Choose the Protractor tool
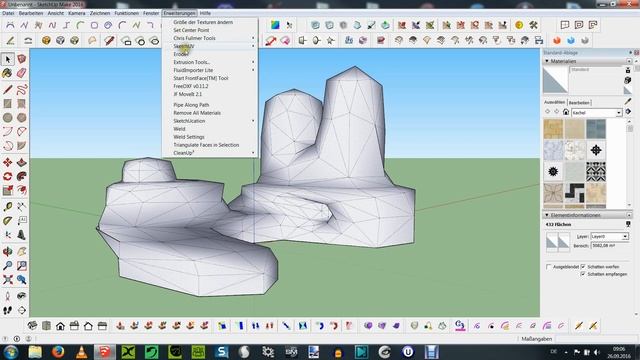Viewport: 640px width, 360px height. (x=7, y=221)
